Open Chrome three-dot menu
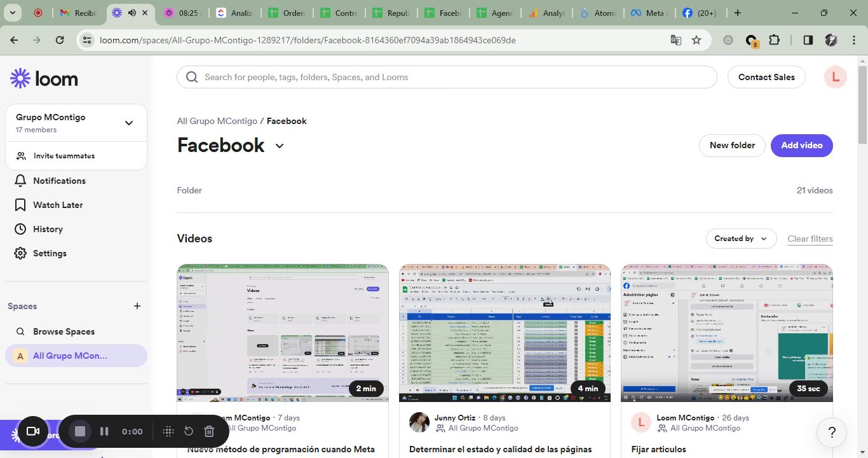Viewport: 868px width, 458px height. (x=853, y=40)
